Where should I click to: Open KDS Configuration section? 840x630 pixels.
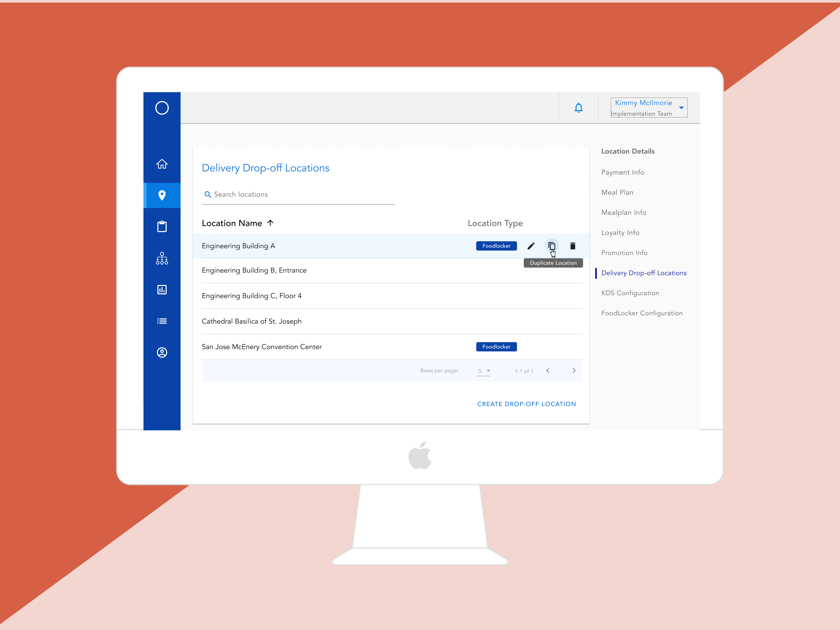click(x=630, y=293)
